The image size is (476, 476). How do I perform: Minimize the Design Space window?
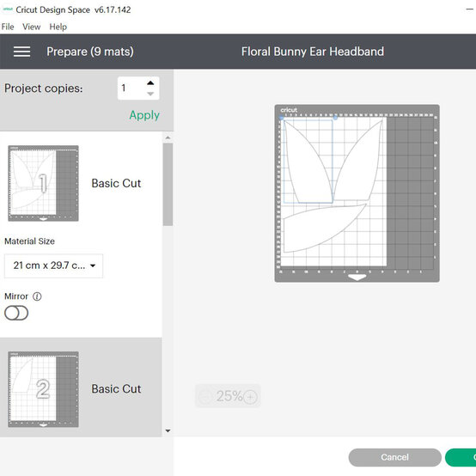[469, 9]
